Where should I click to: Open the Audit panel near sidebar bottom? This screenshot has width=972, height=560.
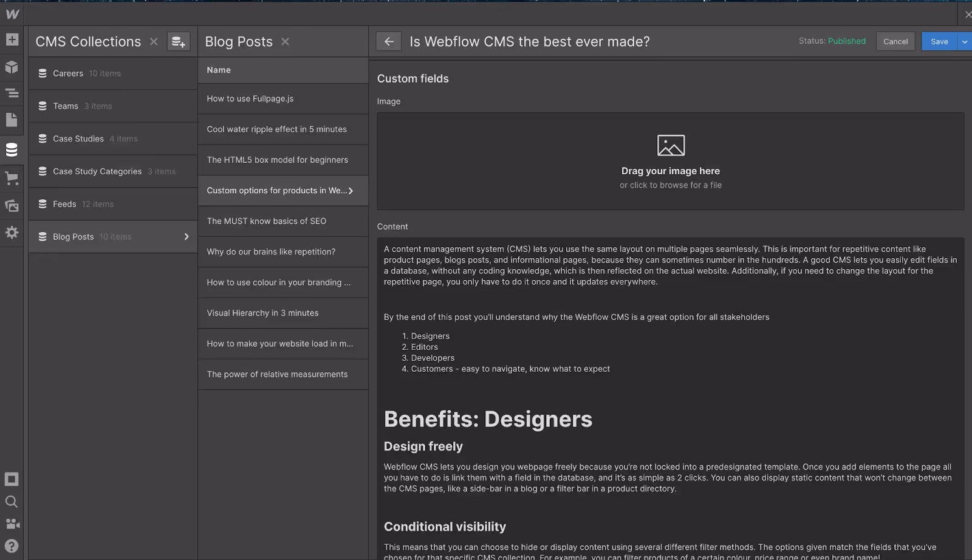point(12,479)
